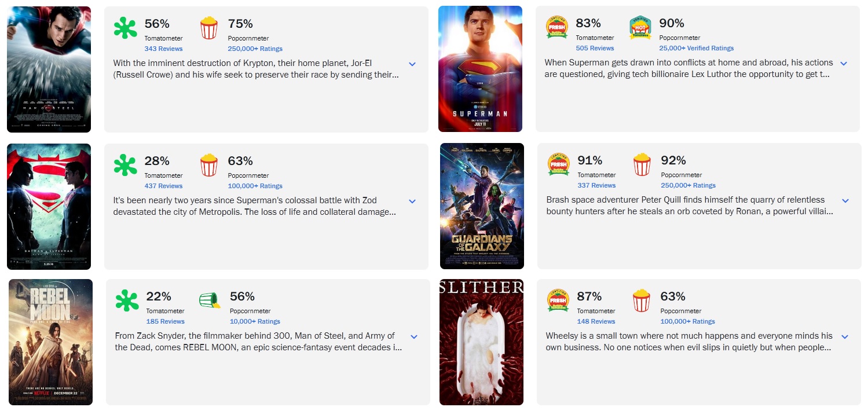Click the Certified Fresh badge next to 83%
This screenshot has width=868, height=418.
click(557, 28)
